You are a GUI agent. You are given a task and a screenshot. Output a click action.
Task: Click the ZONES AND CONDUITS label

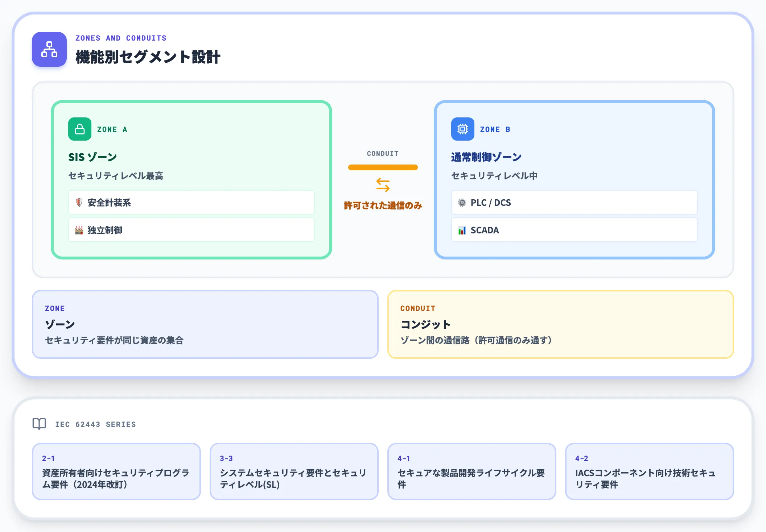pos(121,38)
